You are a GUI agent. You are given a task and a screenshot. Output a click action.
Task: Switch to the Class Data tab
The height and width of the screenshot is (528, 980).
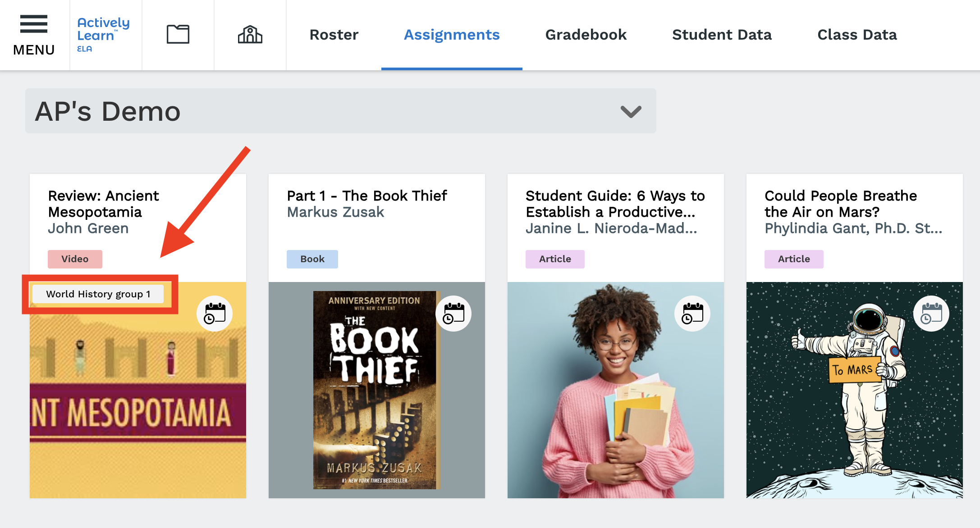[857, 35]
